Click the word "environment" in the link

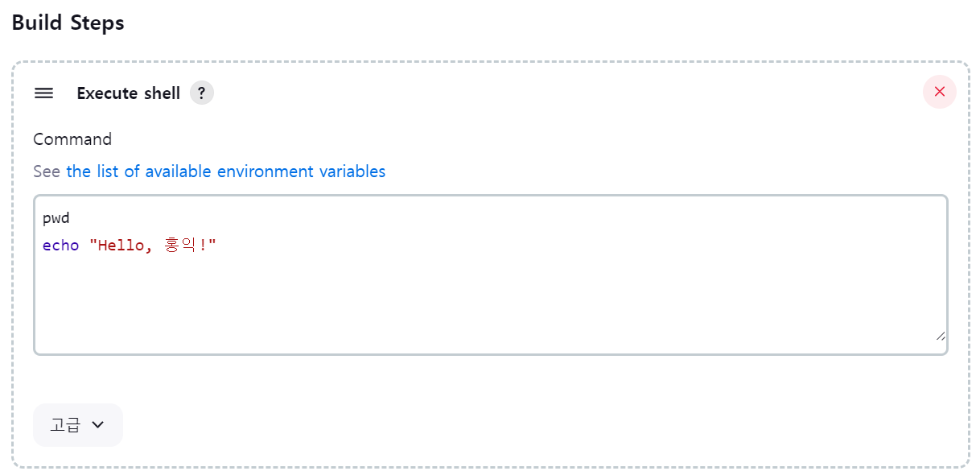click(x=268, y=171)
